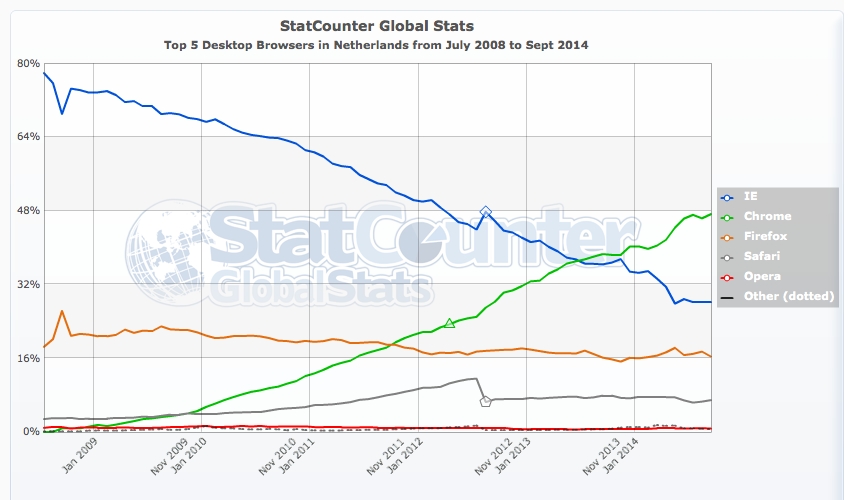Image resolution: width=854 pixels, height=500 pixels.
Task: Click the green Chrome legend marker icon
Action: click(727, 216)
